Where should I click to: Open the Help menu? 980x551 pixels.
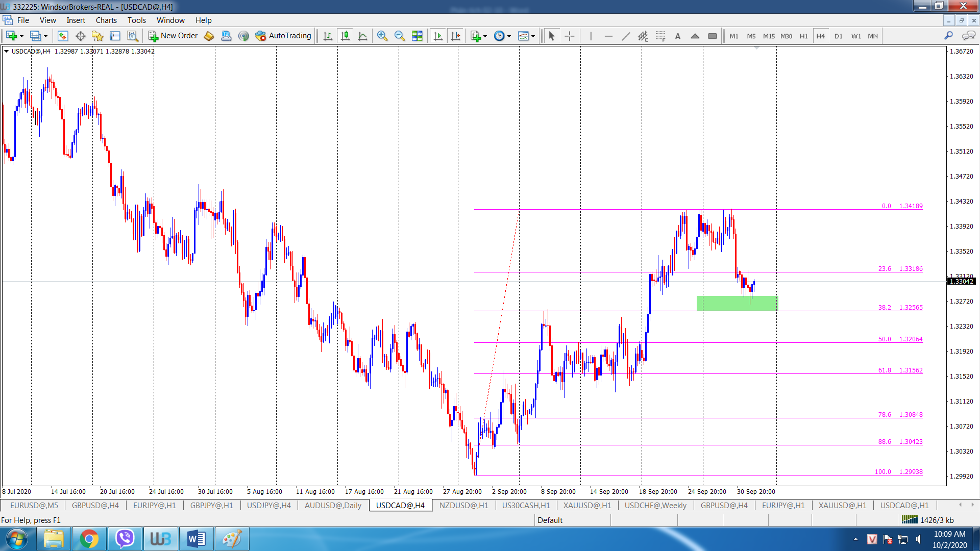tap(203, 20)
